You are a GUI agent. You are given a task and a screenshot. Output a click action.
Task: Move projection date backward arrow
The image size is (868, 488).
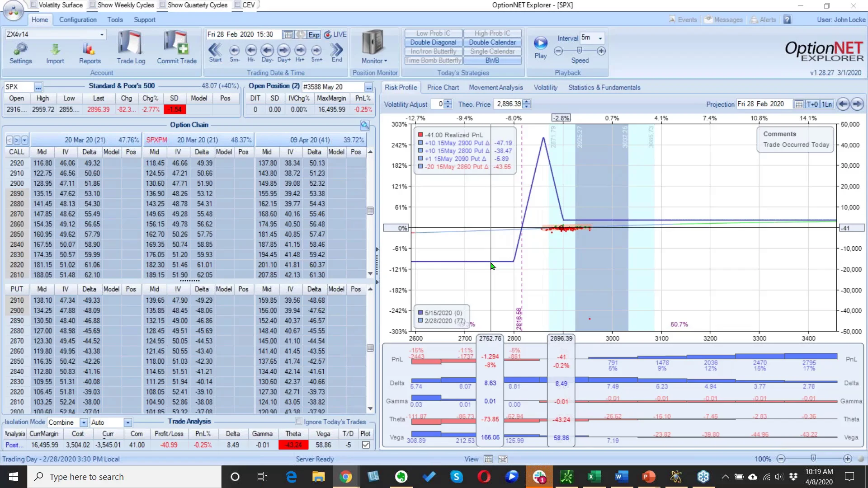tap(843, 104)
